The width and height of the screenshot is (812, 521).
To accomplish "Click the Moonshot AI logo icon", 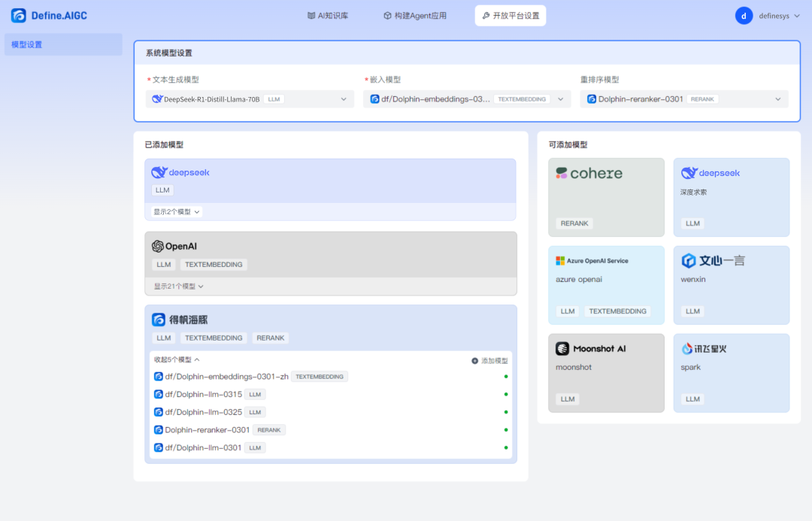I will [562, 349].
